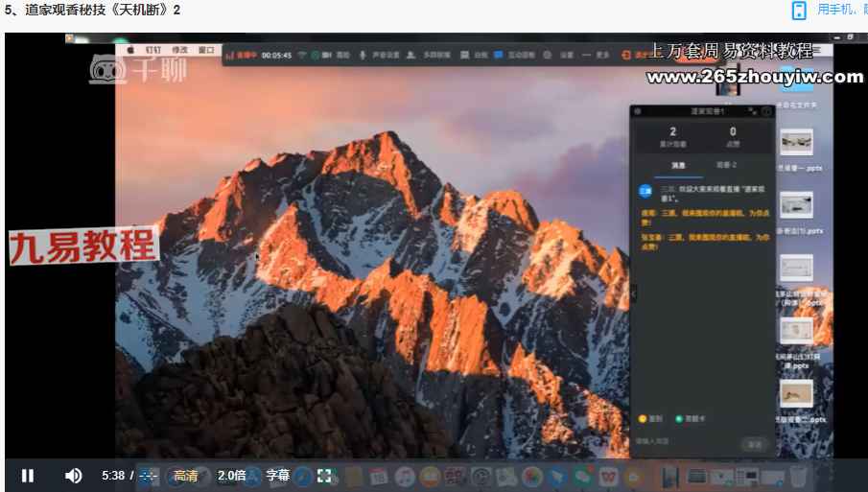
Task: Open the 白板 whiteboard icon
Action: [x=464, y=55]
